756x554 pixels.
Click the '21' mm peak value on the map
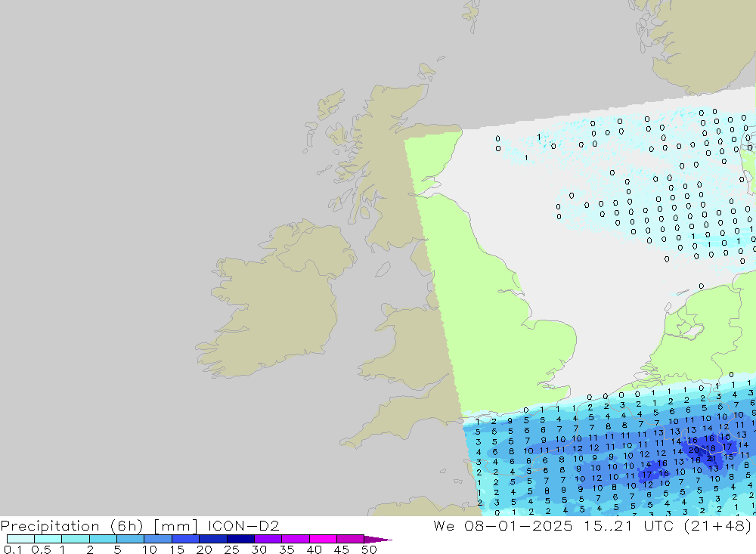(x=711, y=459)
